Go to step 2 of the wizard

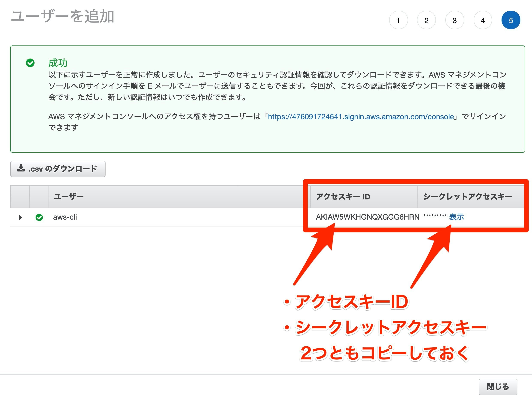426,20
